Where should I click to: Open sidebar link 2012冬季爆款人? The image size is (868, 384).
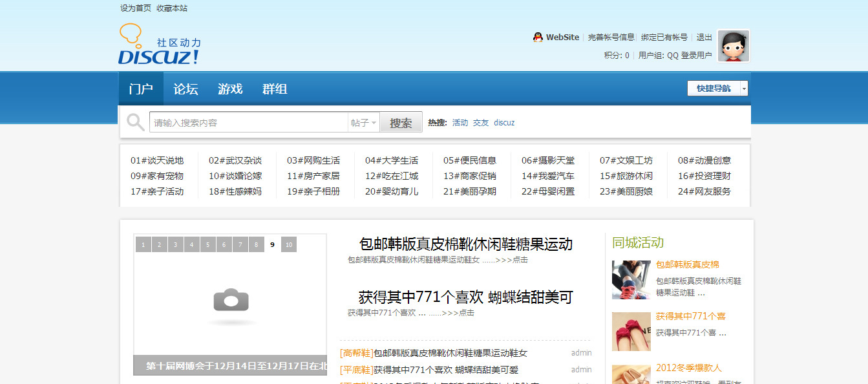(689, 368)
